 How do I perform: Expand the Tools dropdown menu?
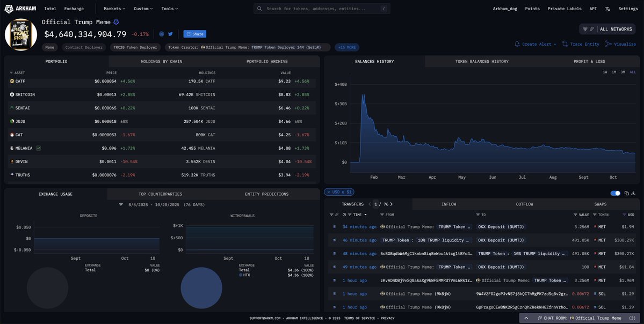tap(169, 9)
